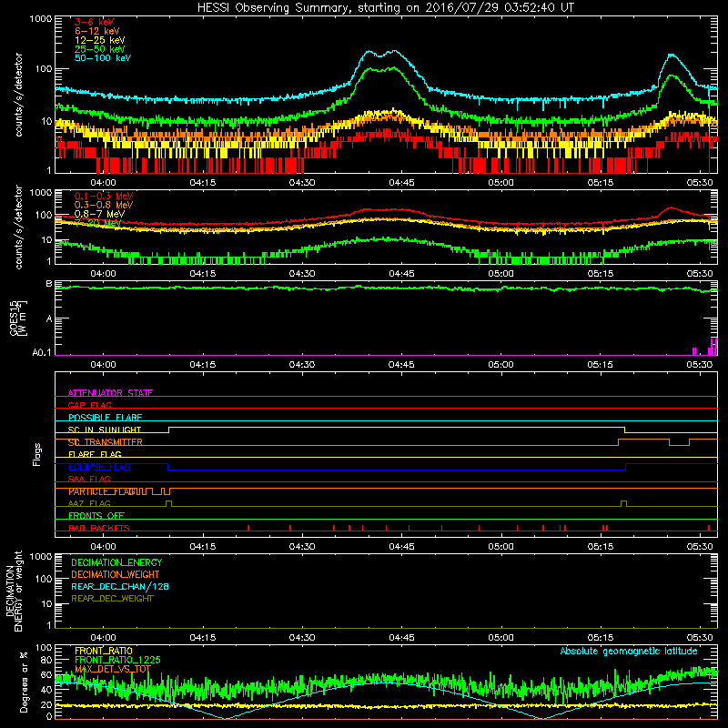Click the 'B' level tick in the GOES panel
This screenshot has width=728, height=728.
pos(49,284)
